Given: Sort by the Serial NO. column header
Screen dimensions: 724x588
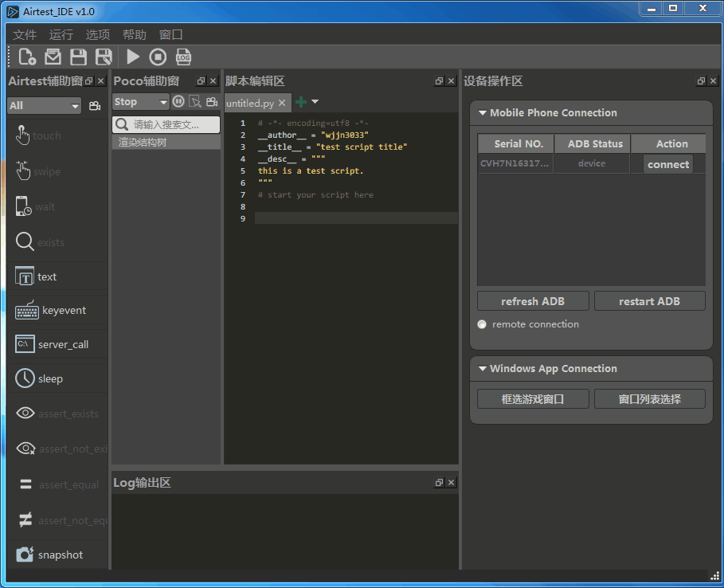Looking at the screenshot, I should click(x=516, y=143).
